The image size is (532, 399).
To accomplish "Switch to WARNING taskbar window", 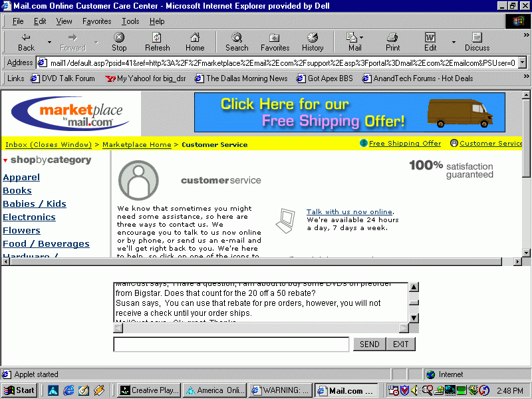I will coord(281,390).
